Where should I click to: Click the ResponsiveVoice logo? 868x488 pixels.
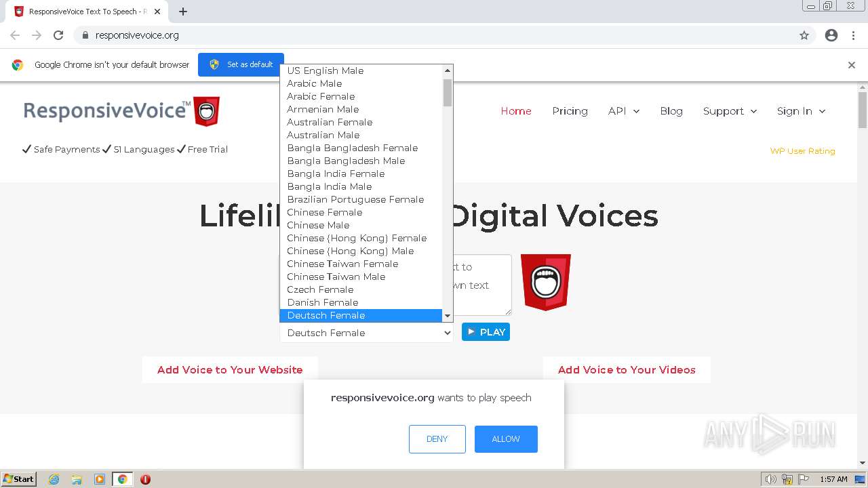click(122, 111)
